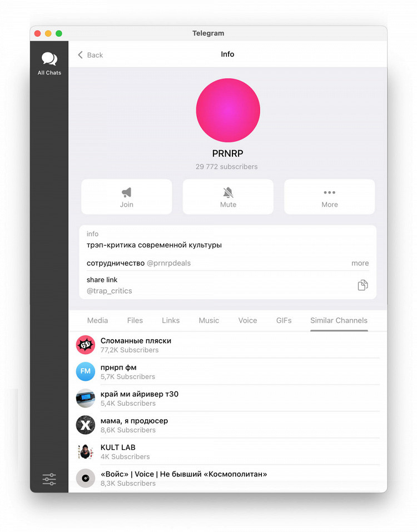Image resolution: width=417 pixels, height=532 pixels.
Task: Select the GIFs tab
Action: pos(284,320)
